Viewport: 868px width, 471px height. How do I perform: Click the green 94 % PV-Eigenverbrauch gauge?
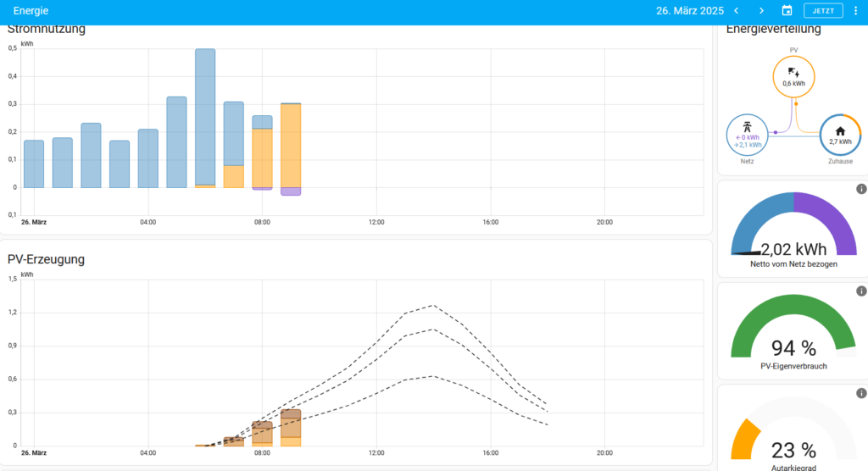(x=793, y=330)
